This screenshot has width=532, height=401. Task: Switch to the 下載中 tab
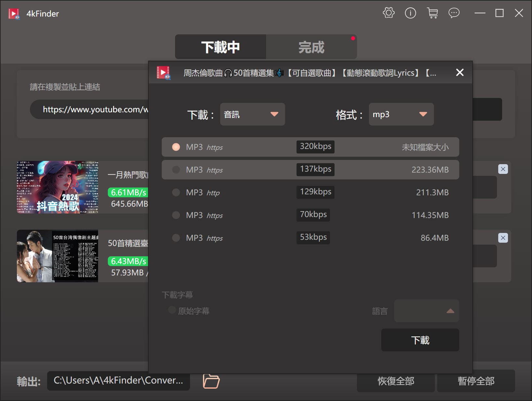221,47
